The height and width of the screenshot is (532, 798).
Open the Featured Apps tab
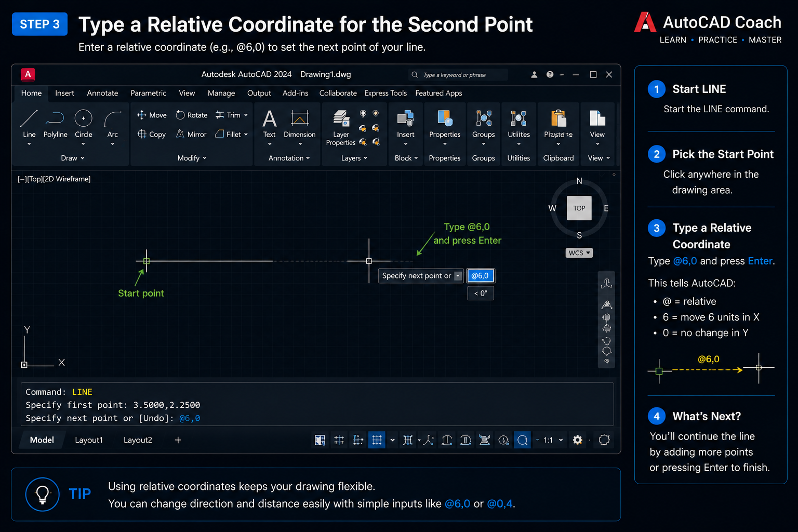tap(438, 93)
